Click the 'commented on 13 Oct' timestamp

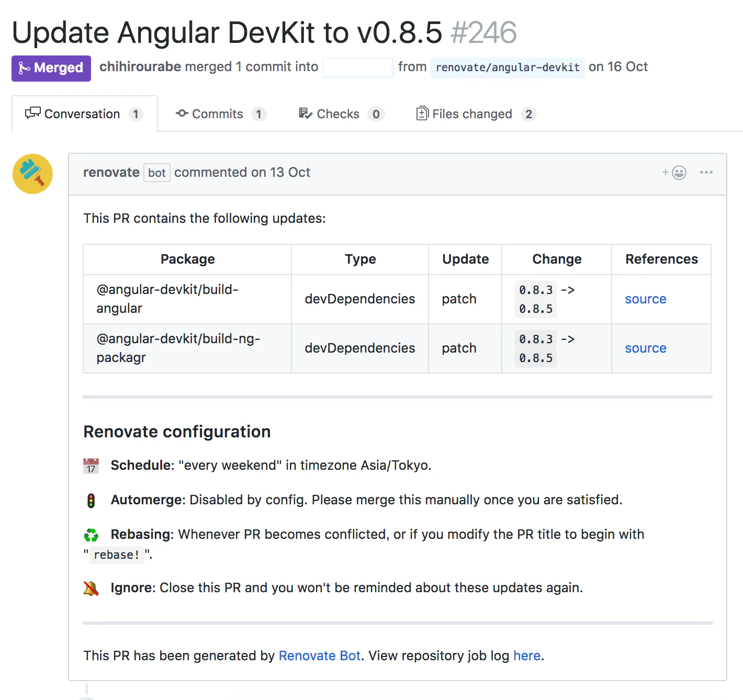tap(242, 173)
